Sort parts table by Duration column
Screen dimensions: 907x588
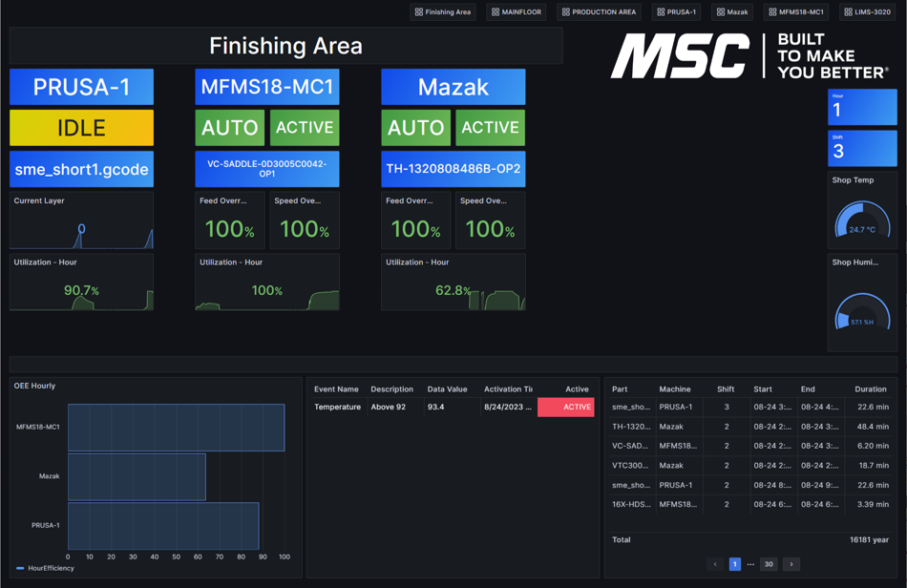tap(871, 389)
